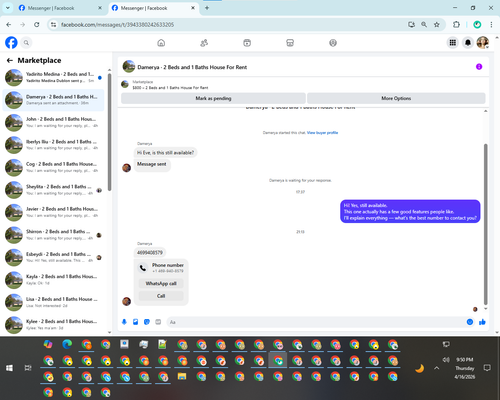Click the message input field
This screenshot has width=500, height=400.
click(x=317, y=322)
